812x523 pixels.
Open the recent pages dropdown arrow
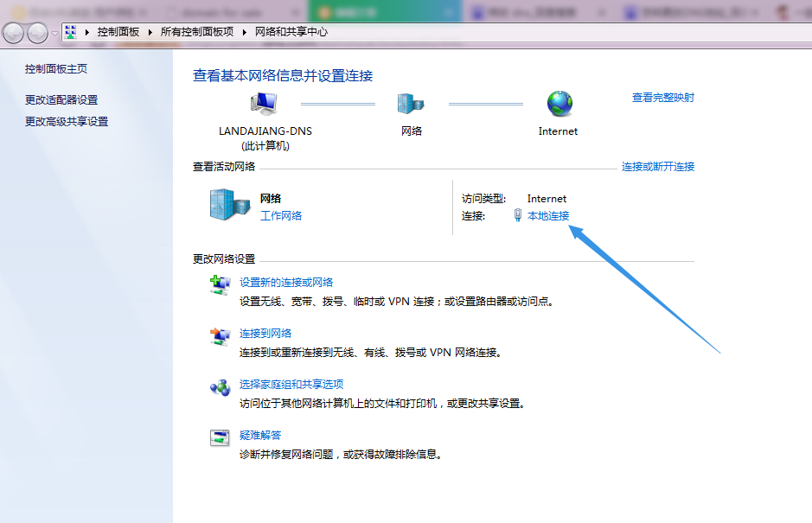pos(54,33)
